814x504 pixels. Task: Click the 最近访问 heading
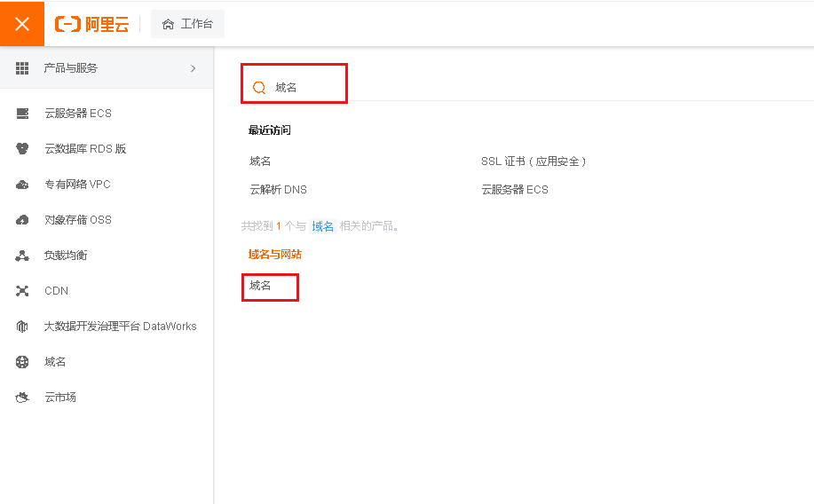[x=270, y=130]
